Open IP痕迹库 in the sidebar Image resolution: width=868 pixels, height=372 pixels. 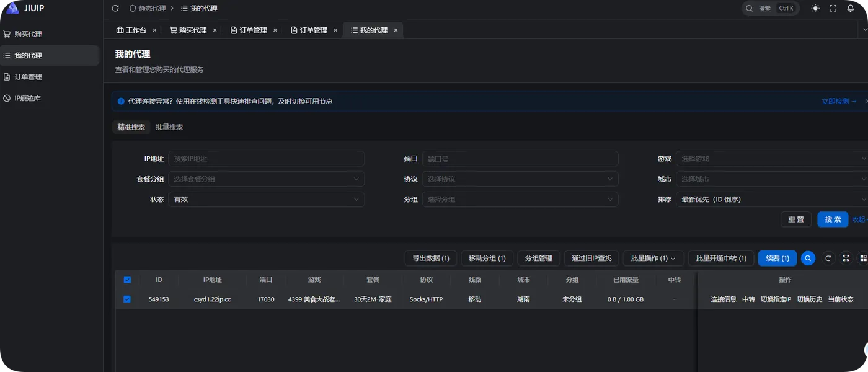50,98
